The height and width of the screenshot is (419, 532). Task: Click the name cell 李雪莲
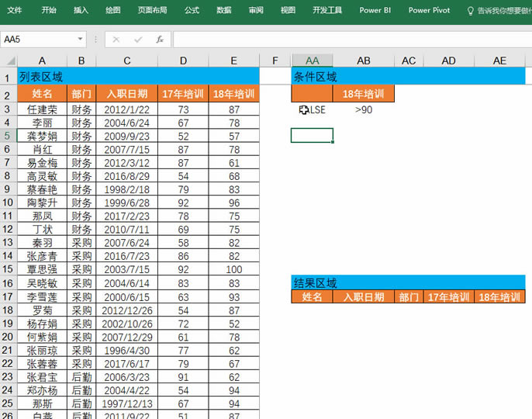point(42,296)
